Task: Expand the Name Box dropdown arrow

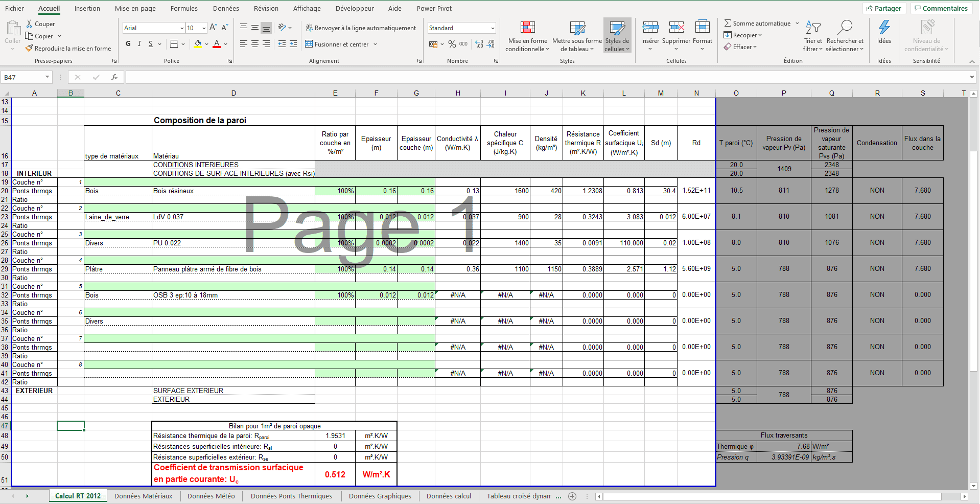Action: pyautogui.click(x=47, y=77)
